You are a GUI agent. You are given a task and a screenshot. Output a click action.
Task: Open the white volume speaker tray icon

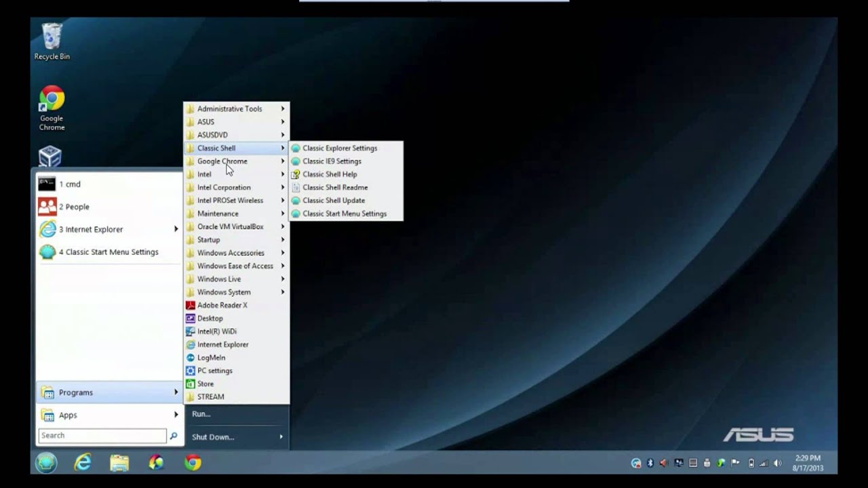(778, 463)
